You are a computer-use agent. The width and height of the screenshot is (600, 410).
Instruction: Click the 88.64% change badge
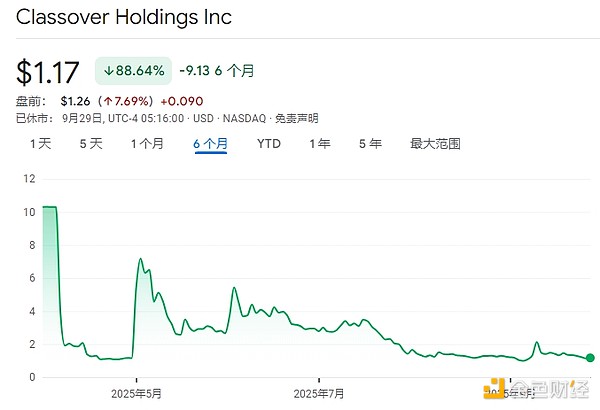coord(134,71)
